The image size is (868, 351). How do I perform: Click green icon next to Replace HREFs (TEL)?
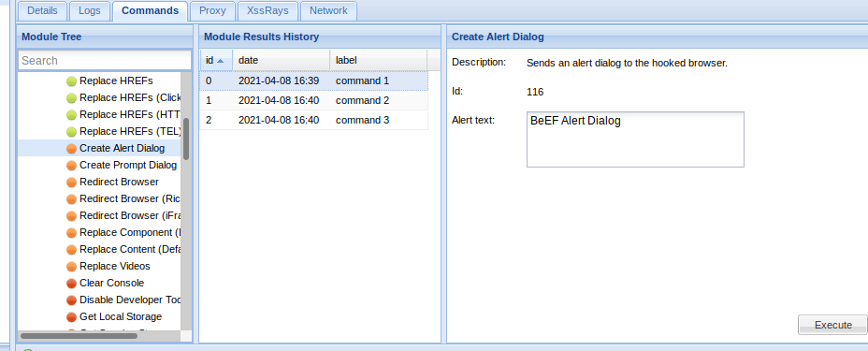[71, 132]
